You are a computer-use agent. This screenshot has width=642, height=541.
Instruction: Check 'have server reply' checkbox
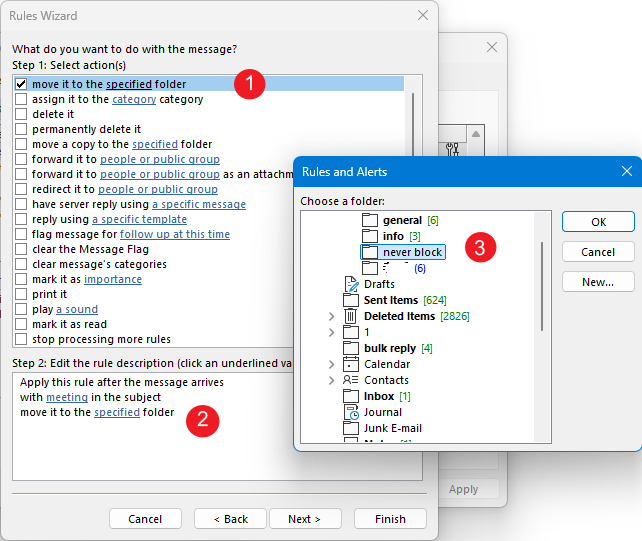pos(21,204)
